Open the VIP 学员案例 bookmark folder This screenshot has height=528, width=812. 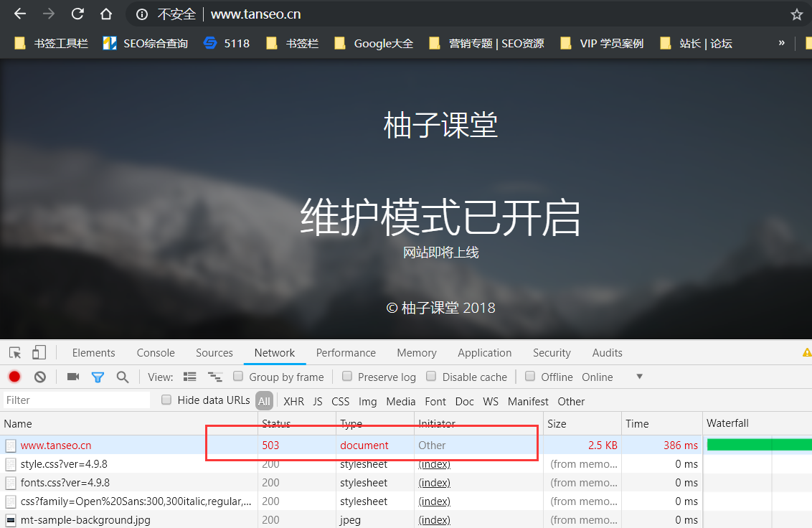click(603, 44)
